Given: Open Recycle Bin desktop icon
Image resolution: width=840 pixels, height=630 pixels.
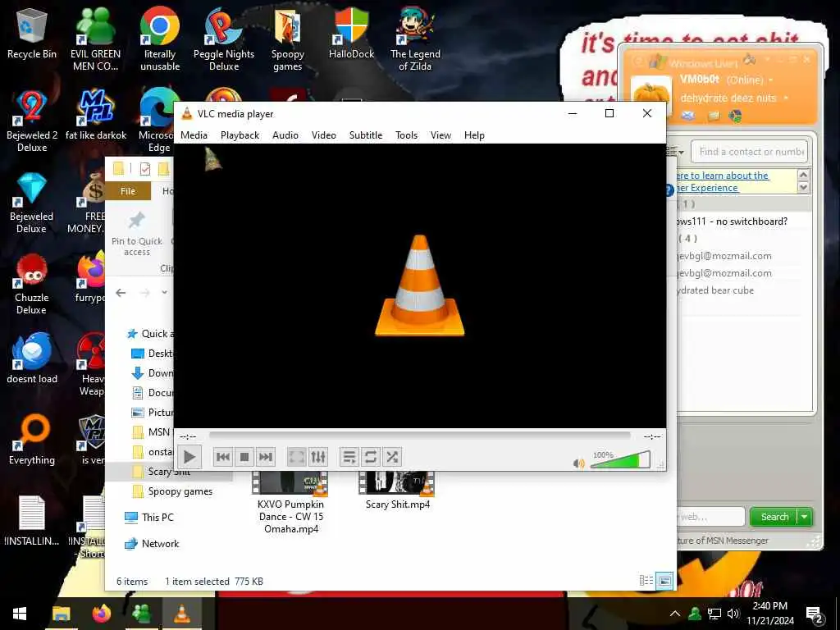Looking at the screenshot, I should (x=32, y=34).
